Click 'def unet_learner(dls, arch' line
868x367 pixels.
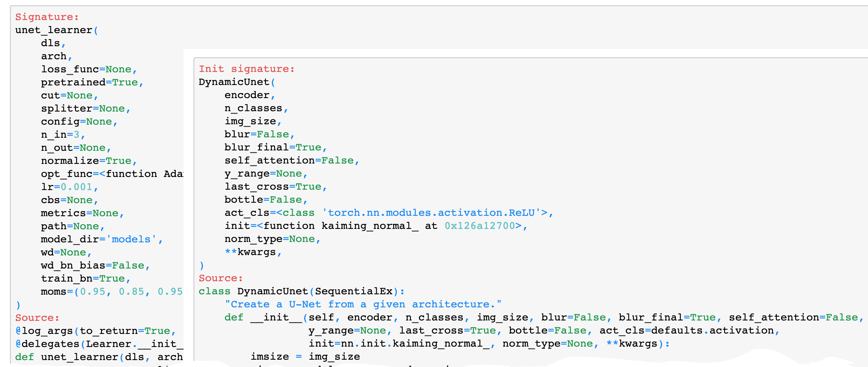(x=99, y=357)
